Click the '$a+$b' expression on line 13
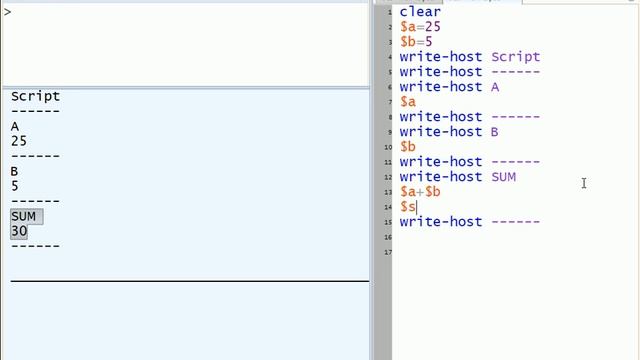Viewport: 640px width, 360px height. [x=420, y=192]
